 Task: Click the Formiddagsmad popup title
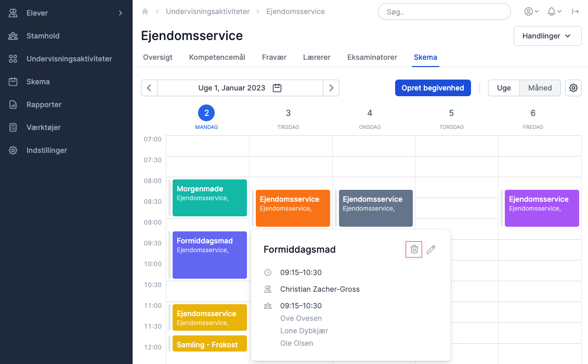[299, 250]
